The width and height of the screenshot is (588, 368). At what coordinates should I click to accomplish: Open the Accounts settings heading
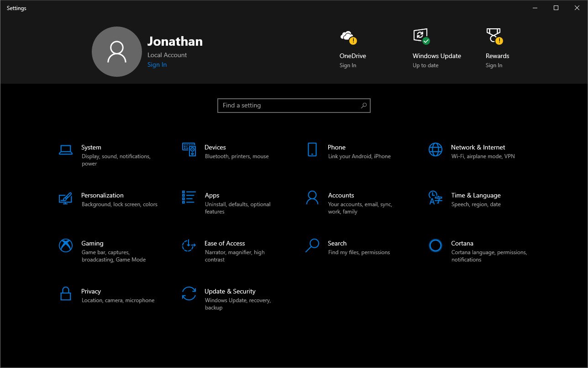pos(341,195)
